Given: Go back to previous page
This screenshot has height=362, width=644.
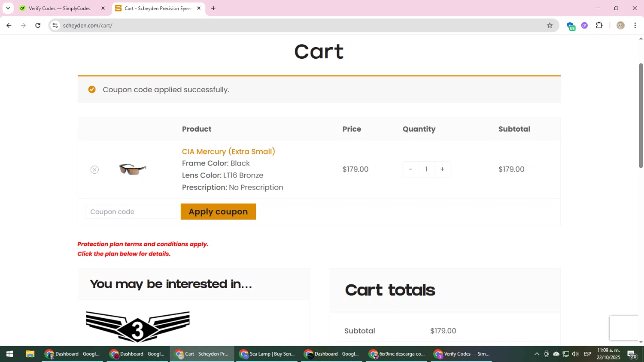Looking at the screenshot, I should point(9,25).
